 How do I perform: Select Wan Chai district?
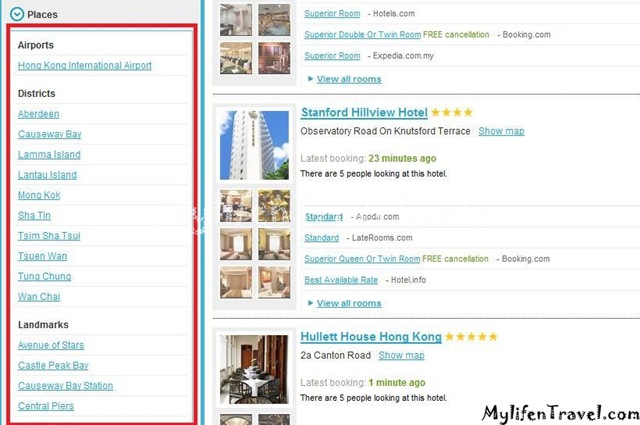click(39, 297)
